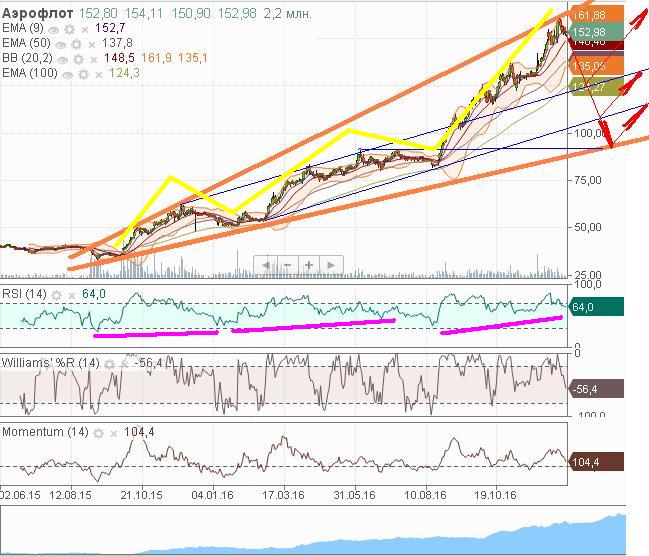Hide the EMA (50) line with its eye icon
649x556 pixels.
(60, 45)
